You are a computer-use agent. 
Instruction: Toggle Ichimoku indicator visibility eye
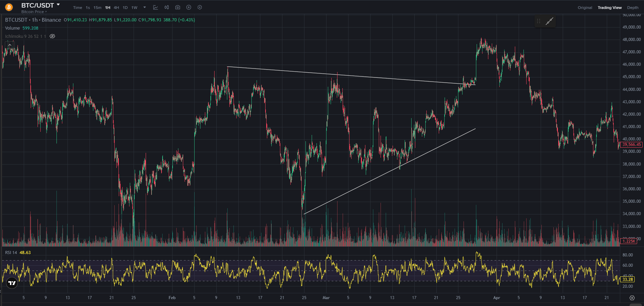point(52,36)
